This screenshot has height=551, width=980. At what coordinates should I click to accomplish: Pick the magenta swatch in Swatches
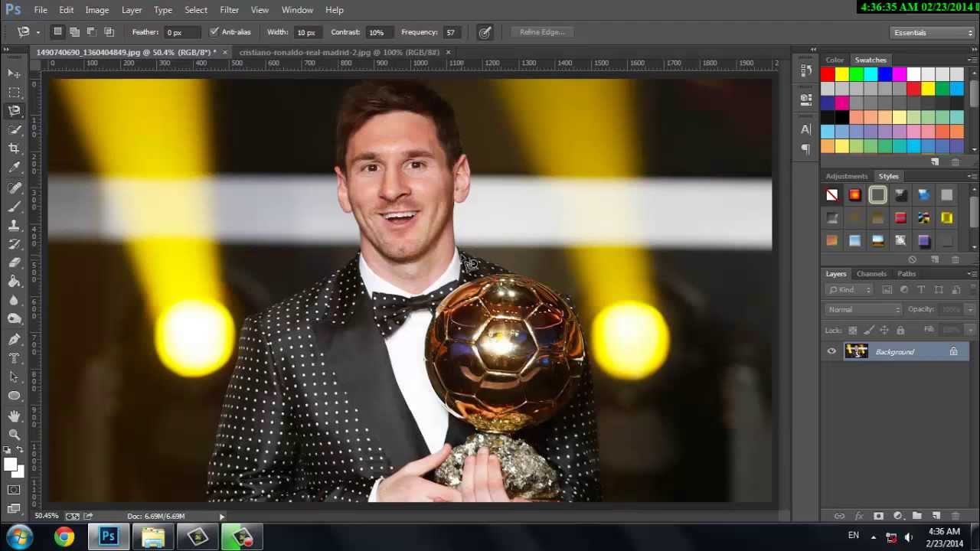point(900,74)
